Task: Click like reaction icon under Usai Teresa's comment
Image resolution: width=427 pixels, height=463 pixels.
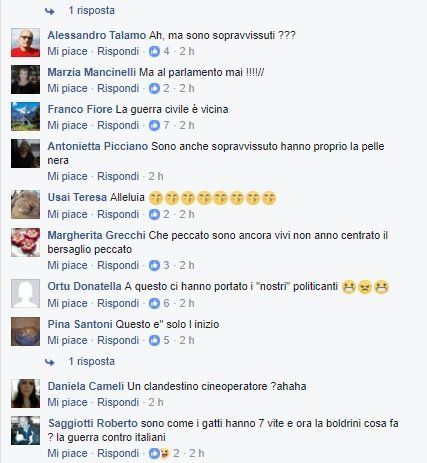Action: pyautogui.click(x=154, y=214)
